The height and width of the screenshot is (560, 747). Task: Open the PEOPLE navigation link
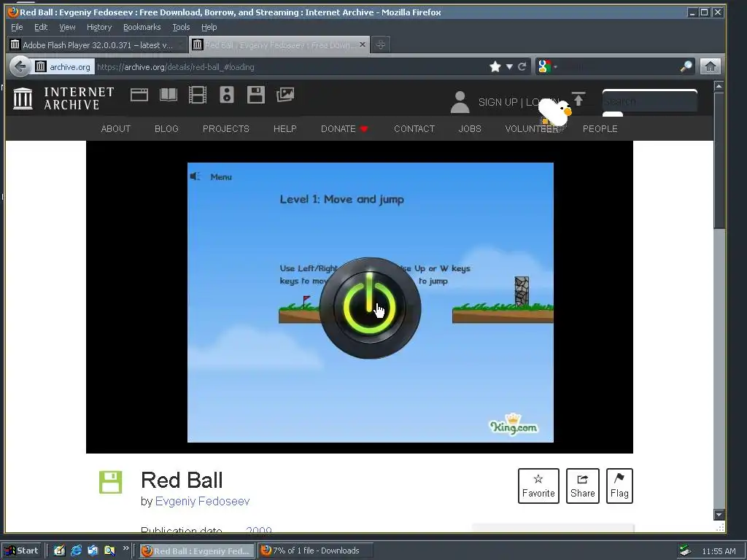[x=600, y=128]
